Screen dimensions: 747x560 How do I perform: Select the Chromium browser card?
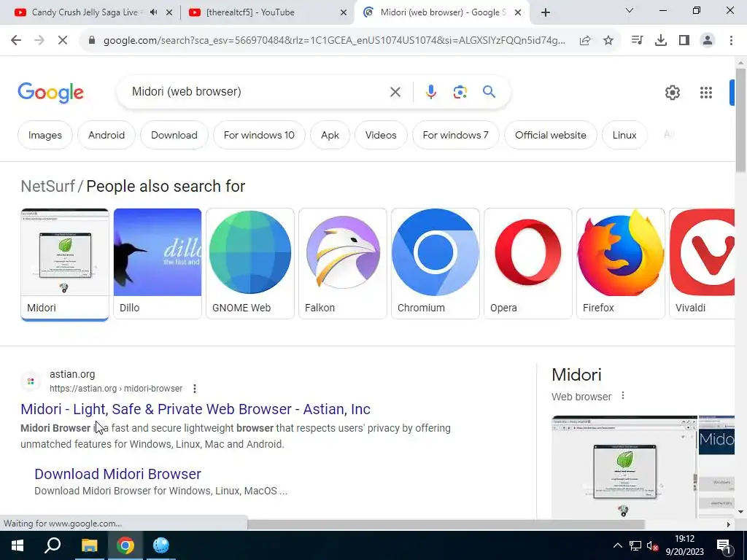click(436, 263)
